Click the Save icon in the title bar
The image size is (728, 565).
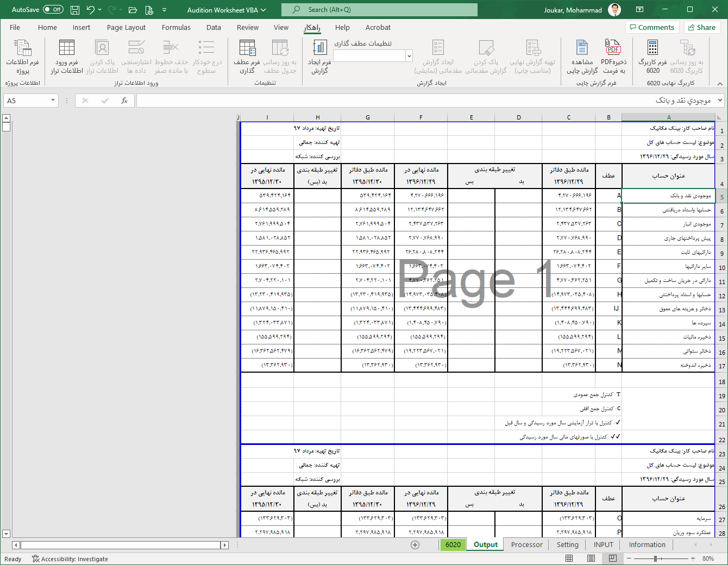coord(75,10)
